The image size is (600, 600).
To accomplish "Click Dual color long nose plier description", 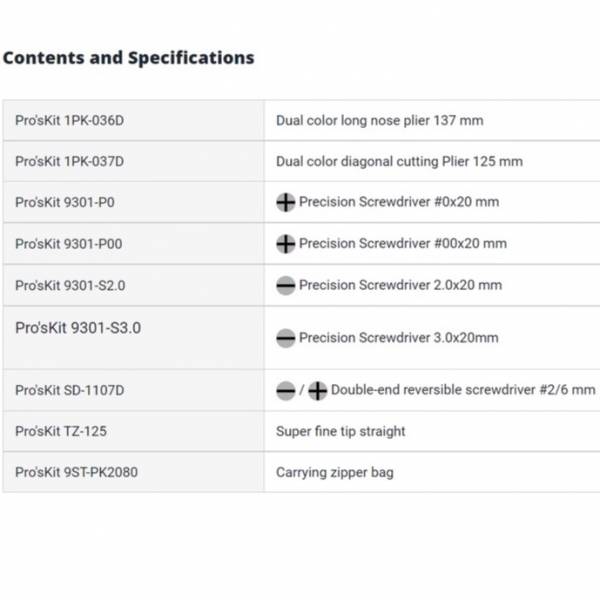I will coord(380,121).
